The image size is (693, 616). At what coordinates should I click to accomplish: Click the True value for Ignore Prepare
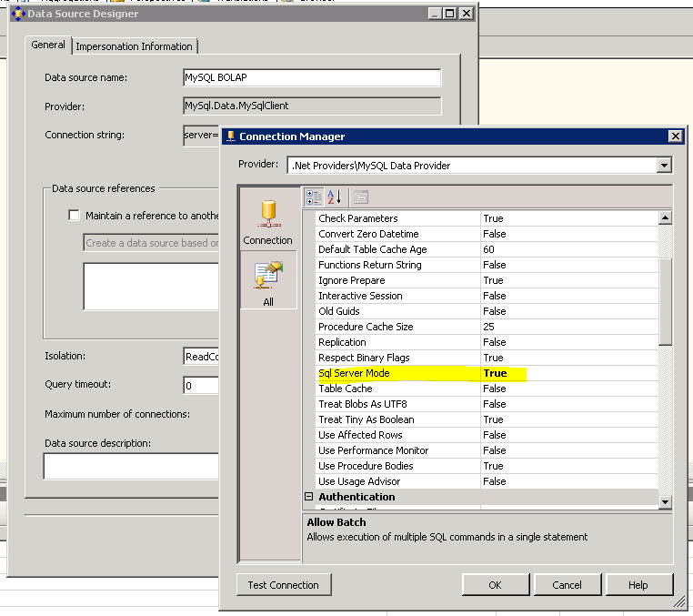[493, 280]
